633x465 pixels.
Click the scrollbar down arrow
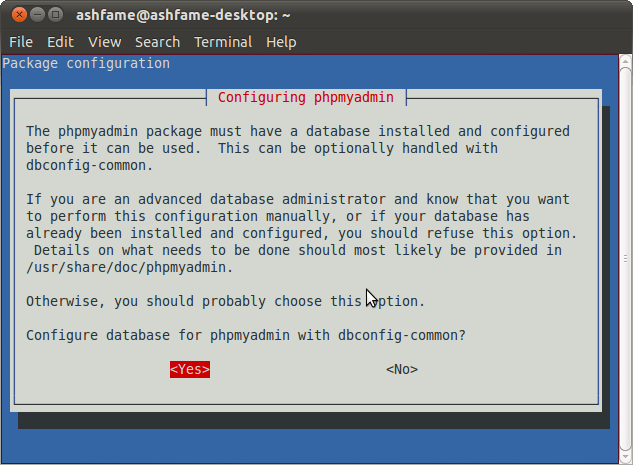(625, 456)
